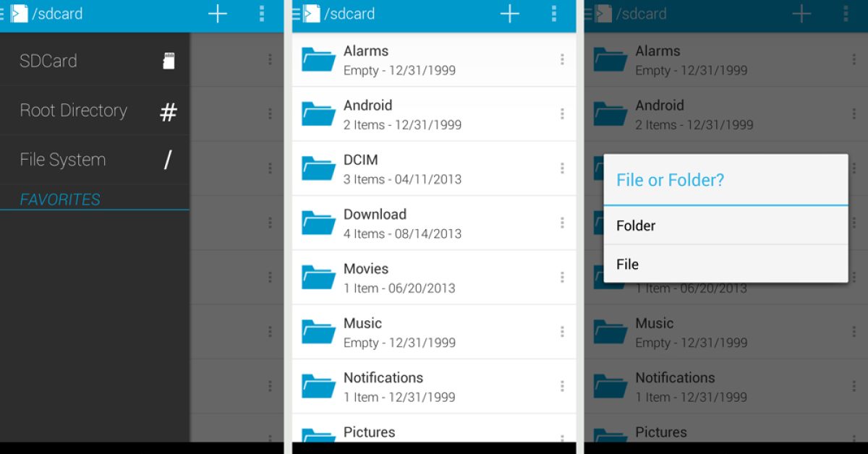Tap the DCIM folder icon in the middle list
This screenshot has width=868, height=454.
[x=318, y=168]
